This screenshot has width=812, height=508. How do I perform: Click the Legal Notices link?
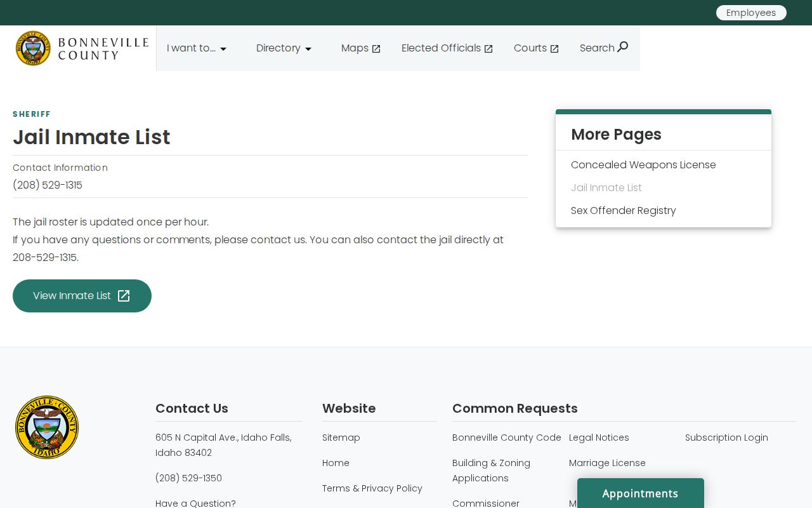coord(599,438)
